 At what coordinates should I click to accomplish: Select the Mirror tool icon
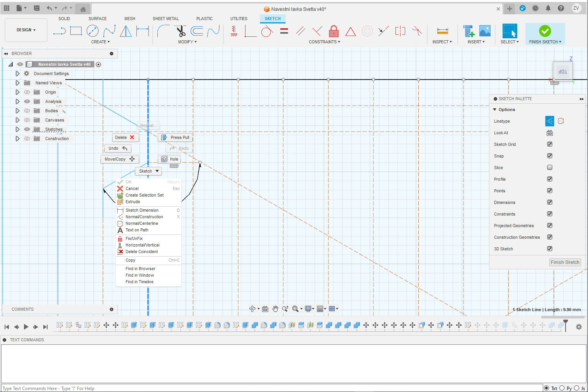(x=126, y=31)
